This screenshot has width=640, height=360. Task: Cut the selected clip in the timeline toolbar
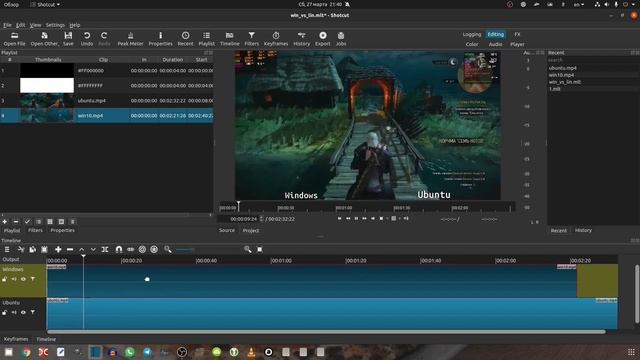[21, 249]
